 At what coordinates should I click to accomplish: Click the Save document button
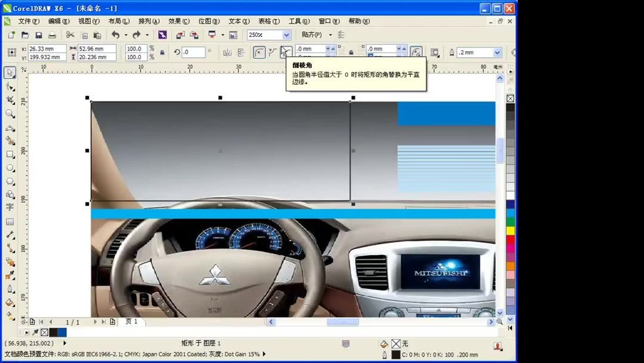(38, 34)
